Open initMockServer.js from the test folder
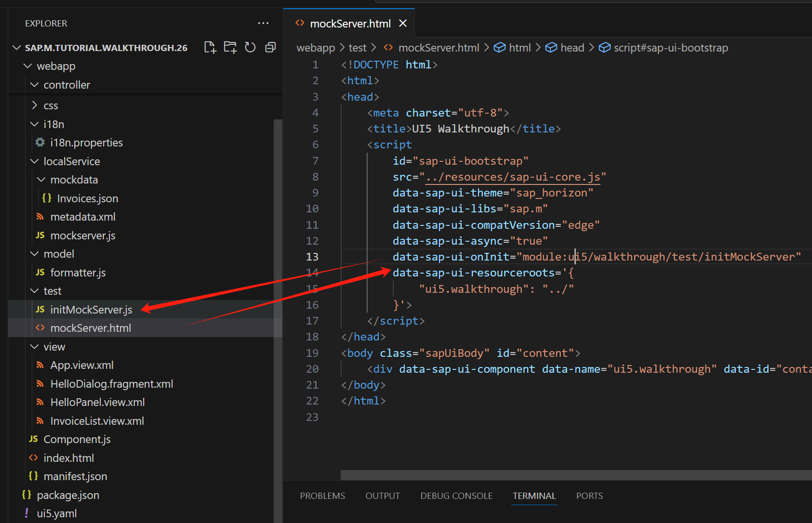The width and height of the screenshot is (812, 523). coord(91,310)
